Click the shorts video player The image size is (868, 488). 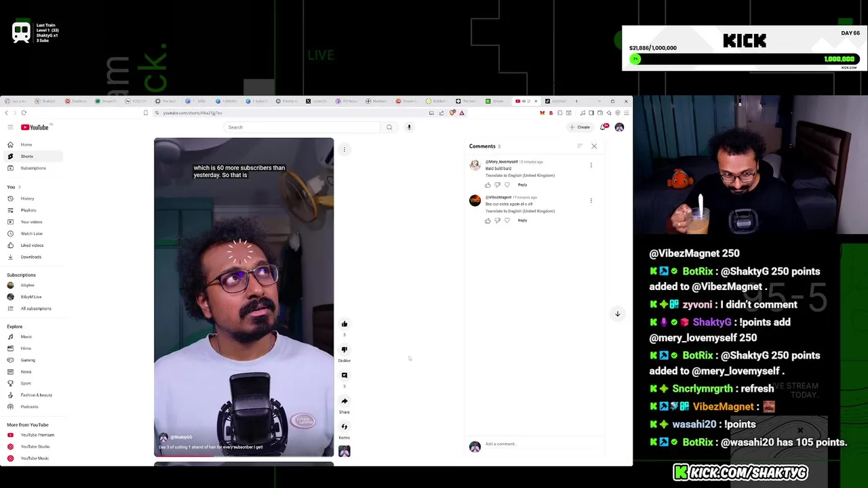[243, 297]
